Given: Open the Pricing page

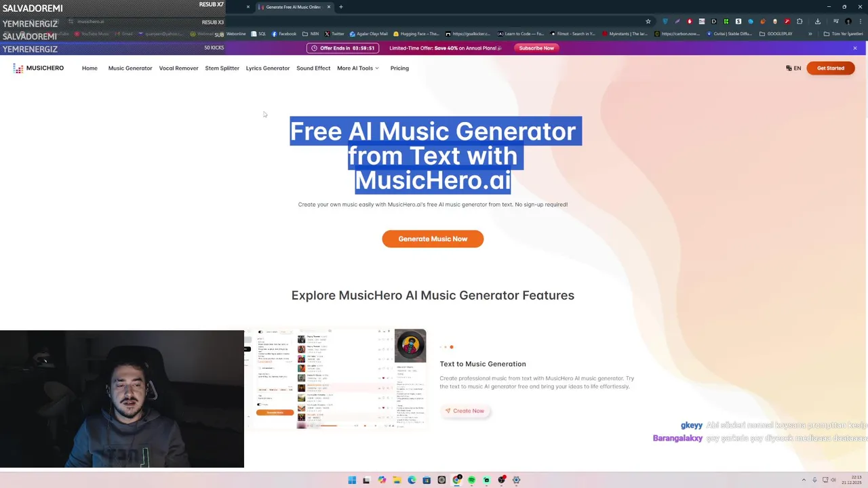Looking at the screenshot, I should 399,68.
